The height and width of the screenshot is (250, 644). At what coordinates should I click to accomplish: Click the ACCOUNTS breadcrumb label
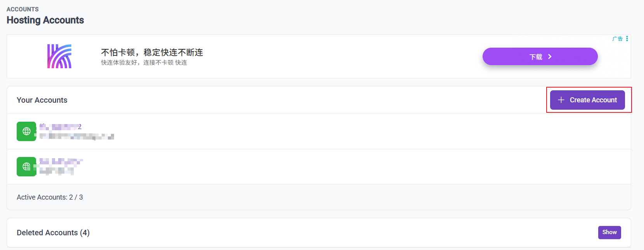[x=23, y=9]
